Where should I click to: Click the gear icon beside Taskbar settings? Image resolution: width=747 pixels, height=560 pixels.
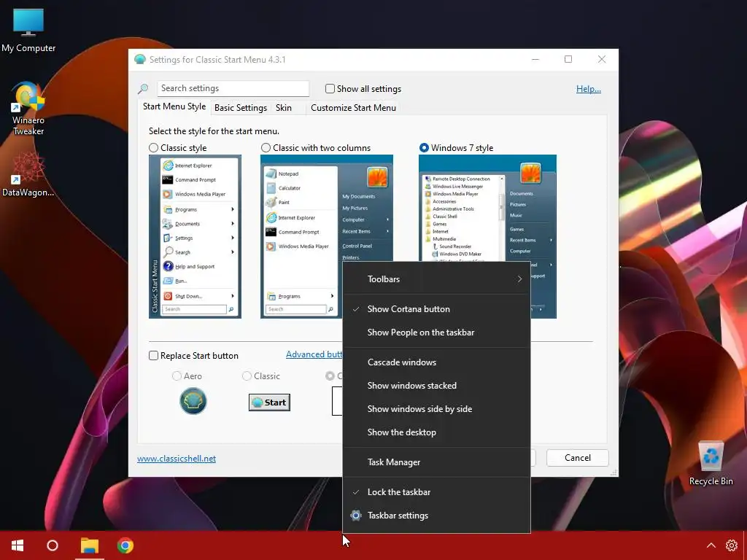(356, 516)
